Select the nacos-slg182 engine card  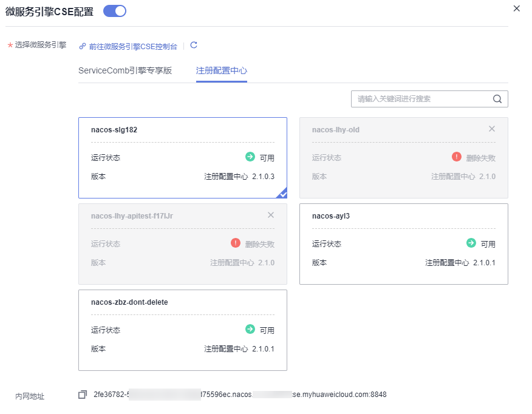click(182, 158)
